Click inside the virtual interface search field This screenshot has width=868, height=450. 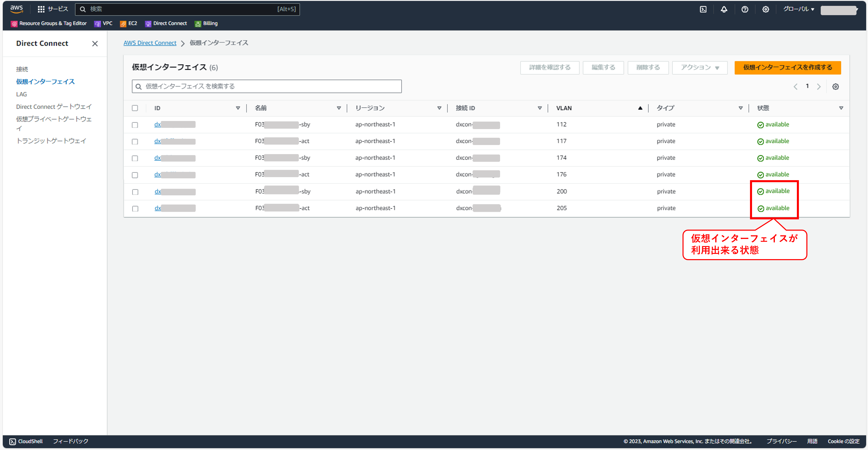(x=267, y=86)
